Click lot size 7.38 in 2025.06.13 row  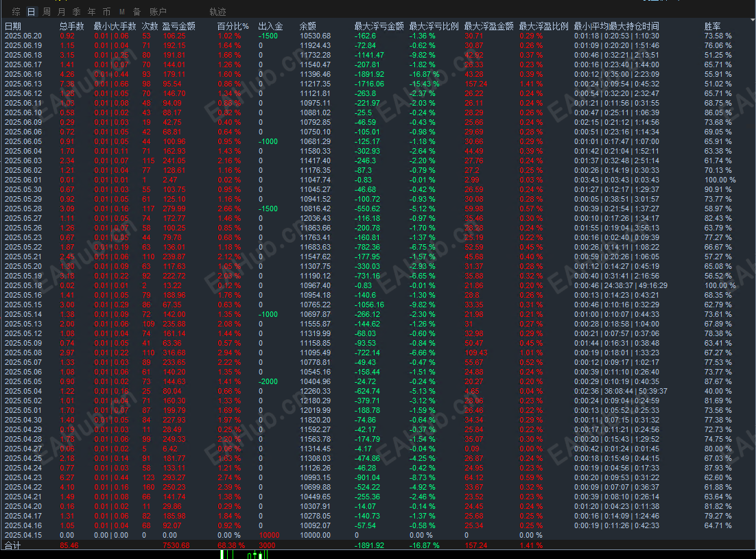(x=67, y=84)
